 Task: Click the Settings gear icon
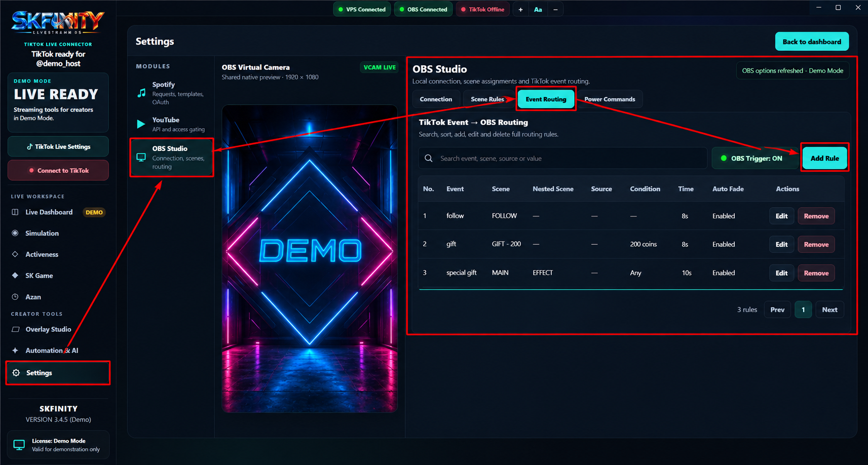[x=16, y=373]
